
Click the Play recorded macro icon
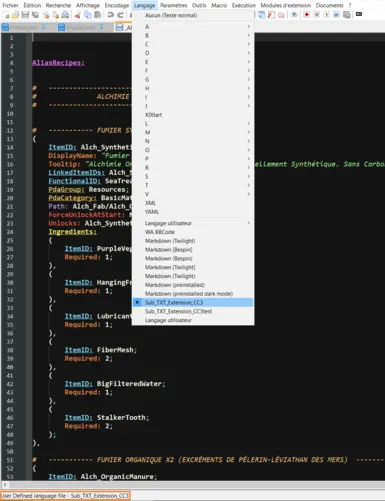coord(327,15)
